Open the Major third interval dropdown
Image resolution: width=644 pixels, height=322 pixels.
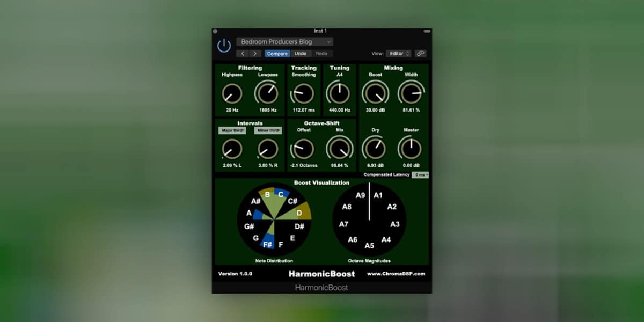coord(232,130)
